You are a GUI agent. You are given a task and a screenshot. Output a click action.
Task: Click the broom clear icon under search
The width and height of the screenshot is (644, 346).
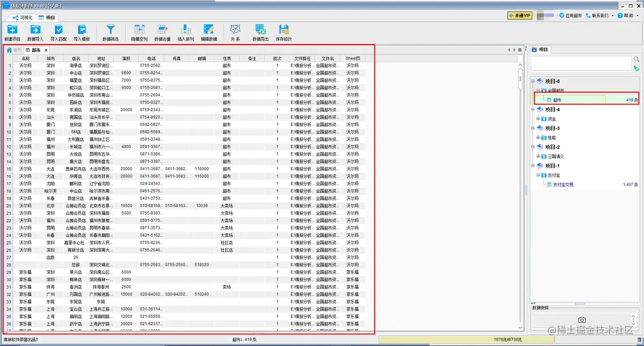tap(636, 69)
